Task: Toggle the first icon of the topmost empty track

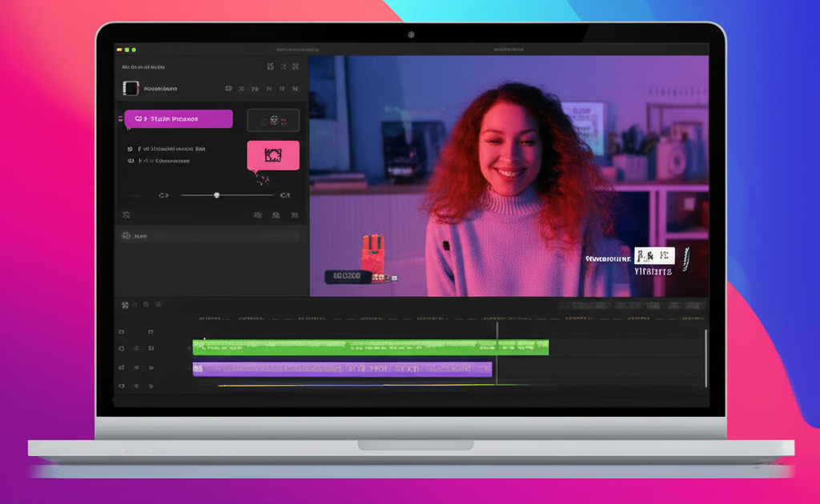Action: point(122,332)
